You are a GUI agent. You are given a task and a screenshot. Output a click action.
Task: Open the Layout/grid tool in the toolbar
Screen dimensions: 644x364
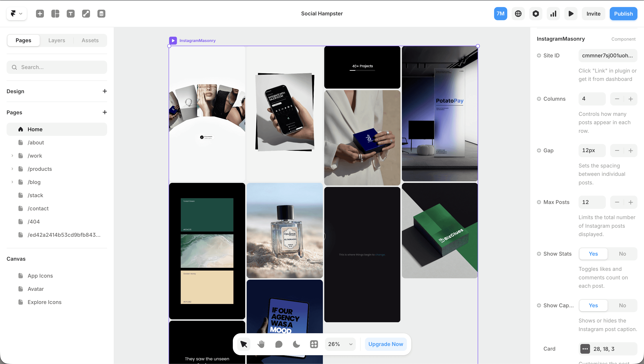click(55, 14)
